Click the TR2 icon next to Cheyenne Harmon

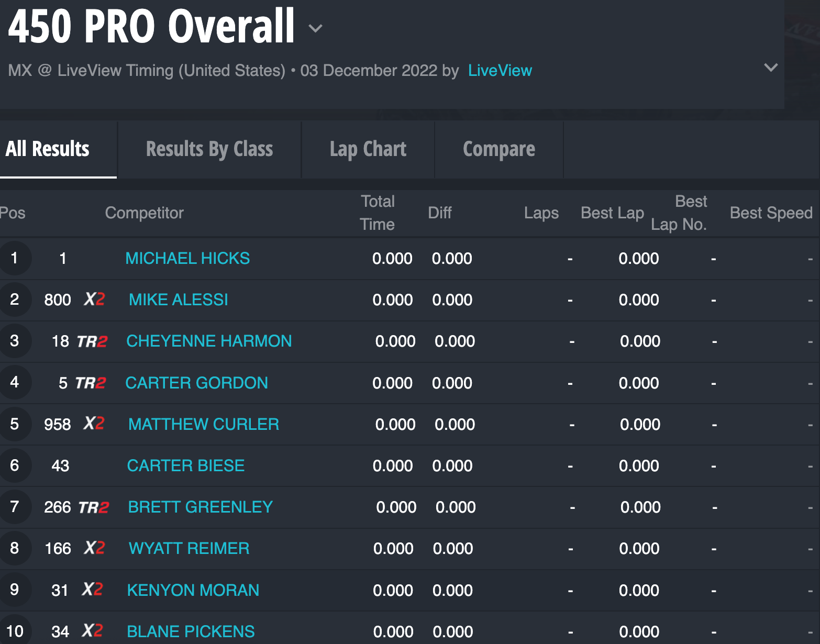click(92, 341)
